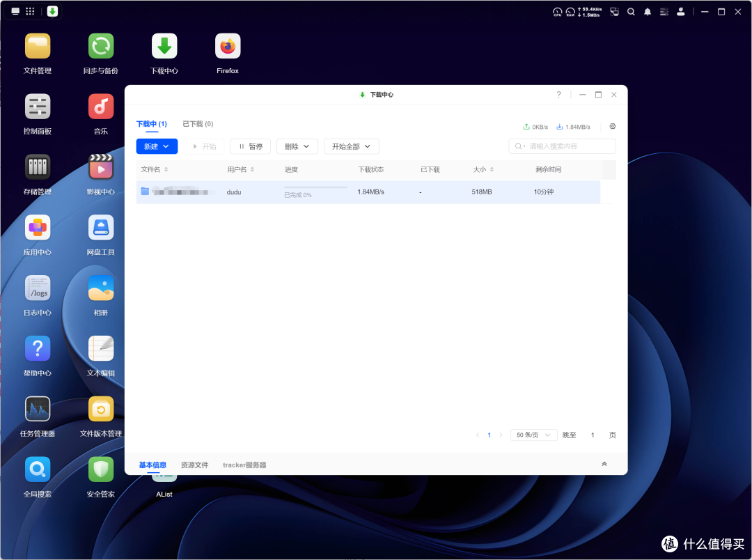Click the 暂停 pause button
The image size is (752, 560).
(251, 146)
